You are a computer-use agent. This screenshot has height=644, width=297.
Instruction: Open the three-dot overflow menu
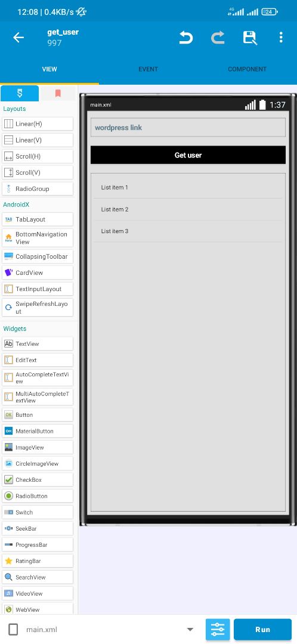click(281, 38)
